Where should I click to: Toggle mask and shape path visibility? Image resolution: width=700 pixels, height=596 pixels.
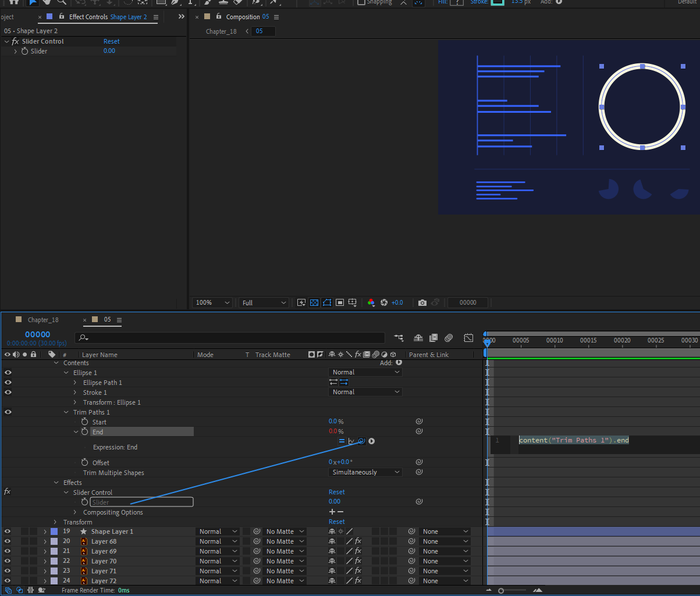(x=327, y=302)
